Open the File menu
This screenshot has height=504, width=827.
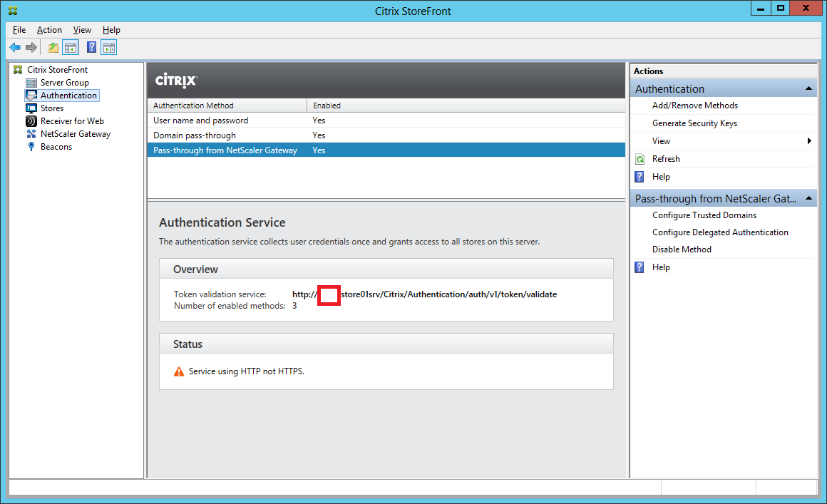pyautogui.click(x=19, y=30)
